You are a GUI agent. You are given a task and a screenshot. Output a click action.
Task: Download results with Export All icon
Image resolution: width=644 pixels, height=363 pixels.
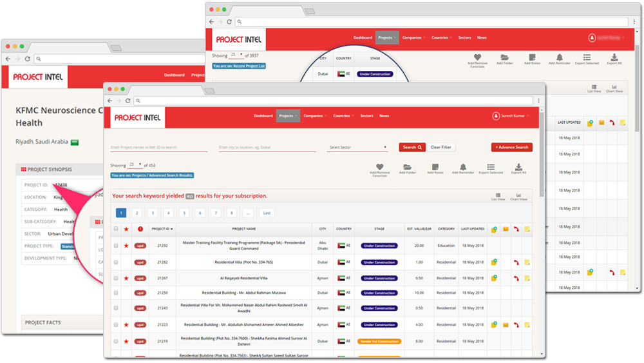(518, 167)
